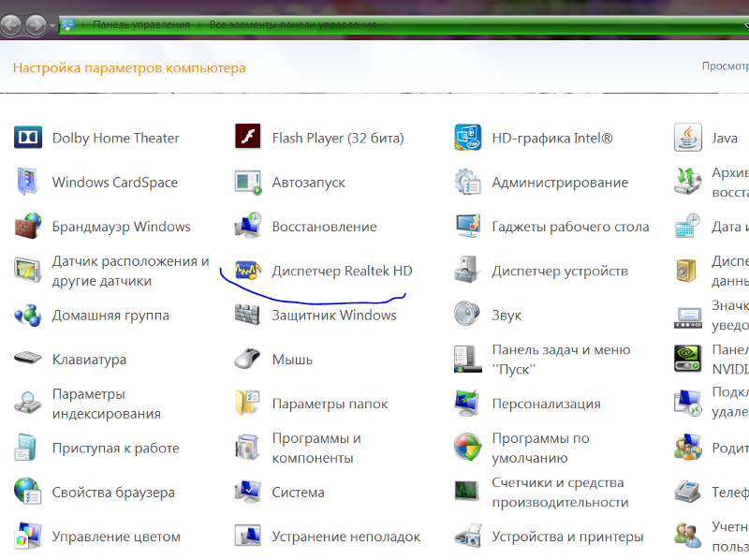Open the Dolby Home Theater icon
This screenshot has width=749, height=560.
point(28,138)
